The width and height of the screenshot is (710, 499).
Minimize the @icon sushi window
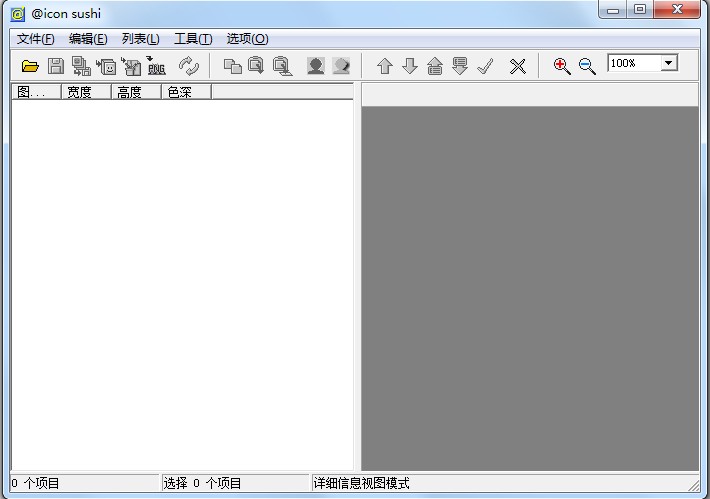tap(613, 10)
